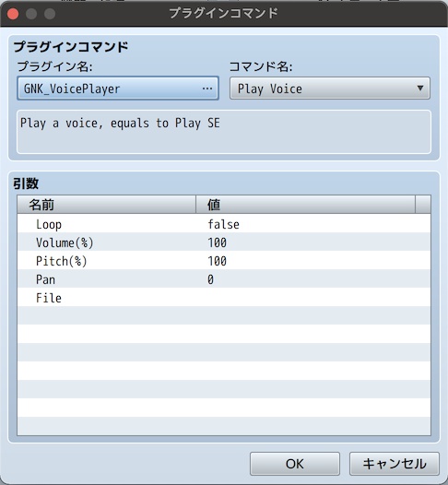448x485 pixels.
Task: Select the Volume(%) argument row
Action: pyautogui.click(x=224, y=242)
